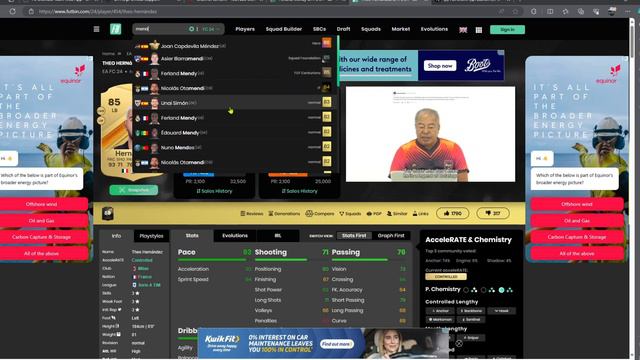
Task: Open the browser extensions icon
Action: [533, 11]
